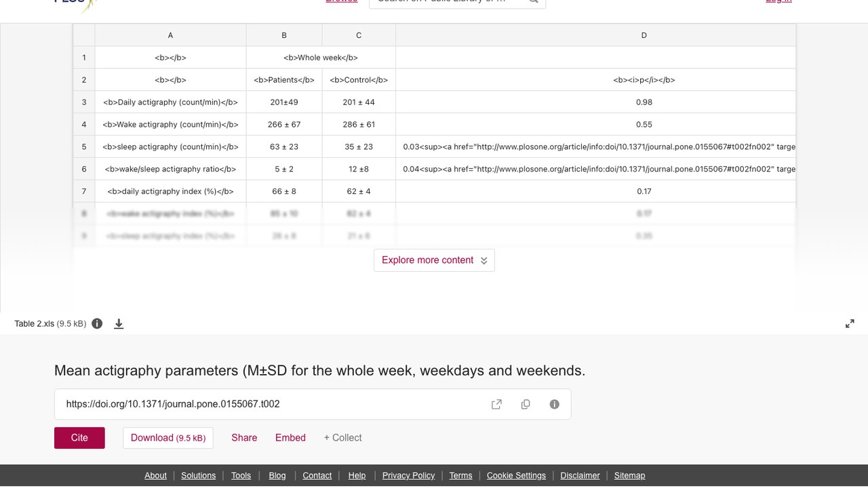Click cell value '66 ± 8'

(284, 192)
